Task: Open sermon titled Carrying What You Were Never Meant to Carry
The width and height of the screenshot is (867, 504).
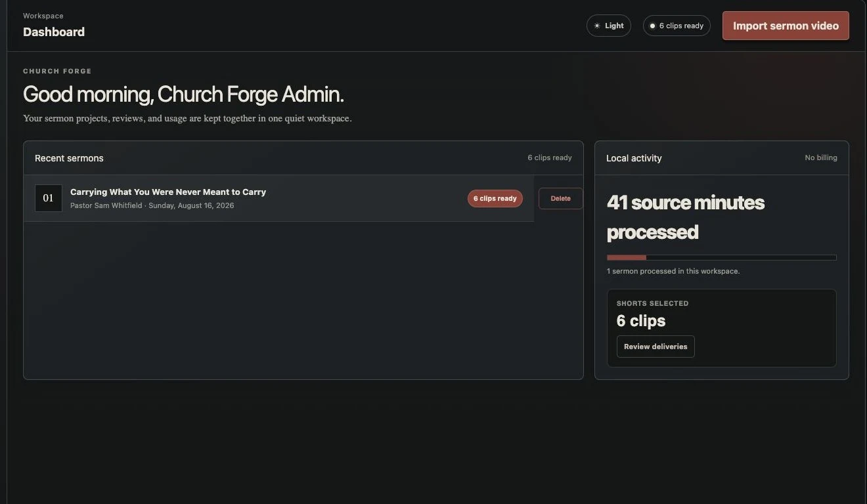Action: click(x=168, y=192)
